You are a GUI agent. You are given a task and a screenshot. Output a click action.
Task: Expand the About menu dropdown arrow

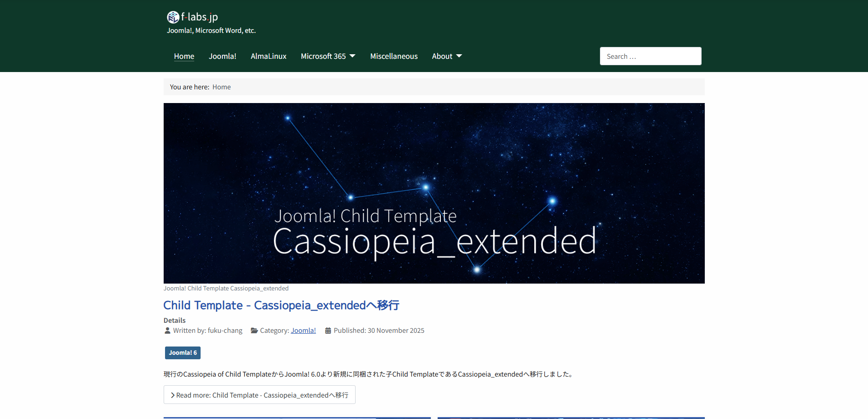pos(459,56)
